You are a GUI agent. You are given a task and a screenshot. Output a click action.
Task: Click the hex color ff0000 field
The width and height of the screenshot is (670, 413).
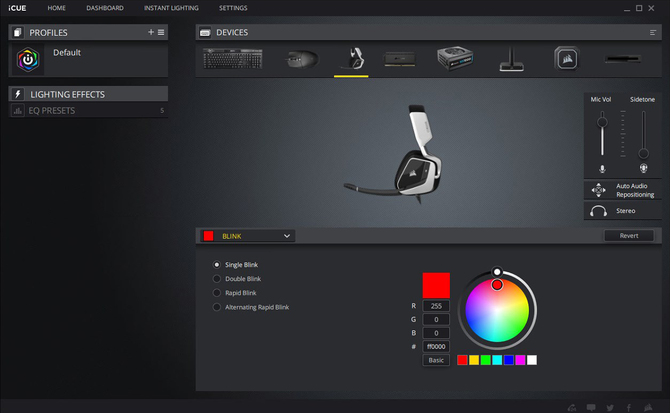[436, 346]
